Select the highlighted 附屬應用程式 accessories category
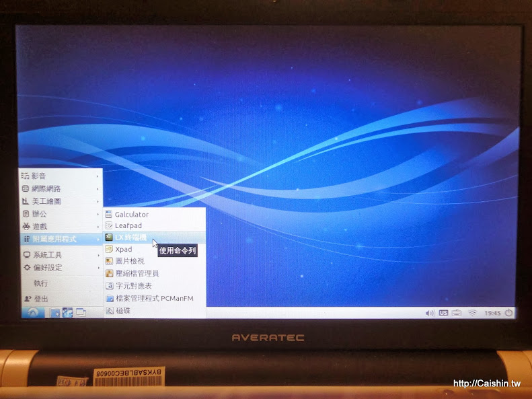Screen dimensions: 532x399 61,239
